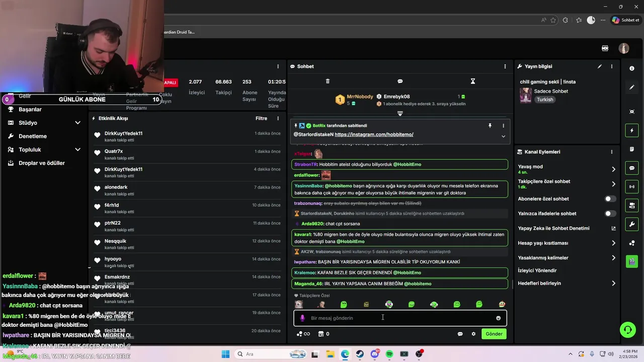Screen dimensions: 644x362
Task: Toggle Abonelere özel sohbet switch
Action: pyautogui.click(x=610, y=199)
